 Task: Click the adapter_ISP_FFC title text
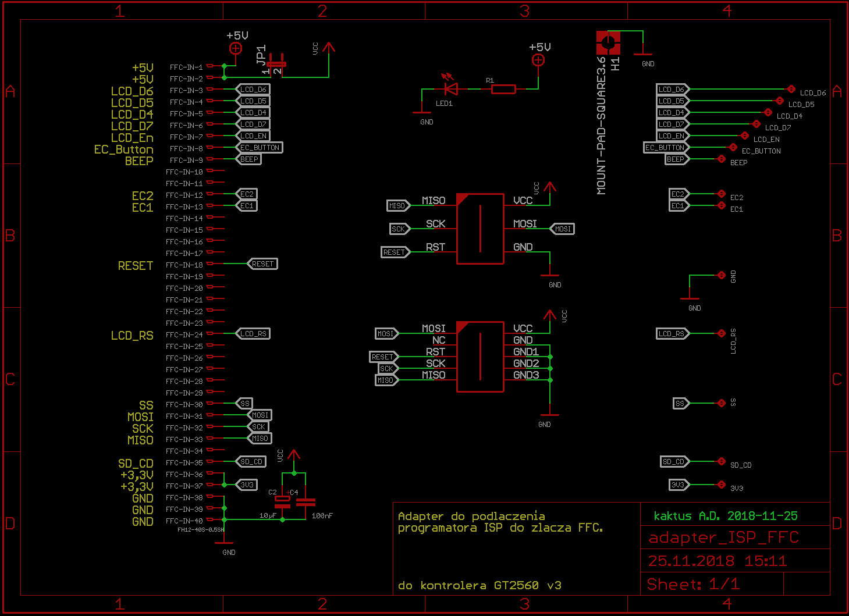tap(723, 537)
